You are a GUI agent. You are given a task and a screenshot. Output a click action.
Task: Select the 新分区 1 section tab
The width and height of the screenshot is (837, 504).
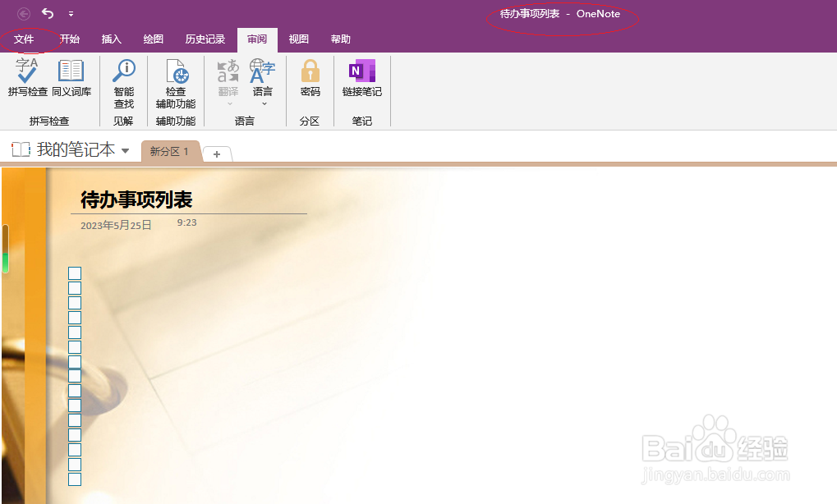coord(169,152)
